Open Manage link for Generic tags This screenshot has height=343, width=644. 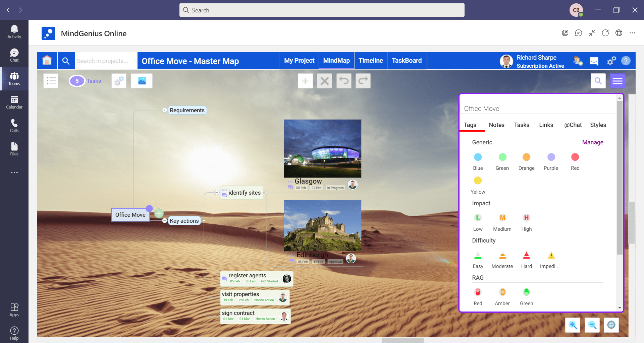pyautogui.click(x=592, y=142)
